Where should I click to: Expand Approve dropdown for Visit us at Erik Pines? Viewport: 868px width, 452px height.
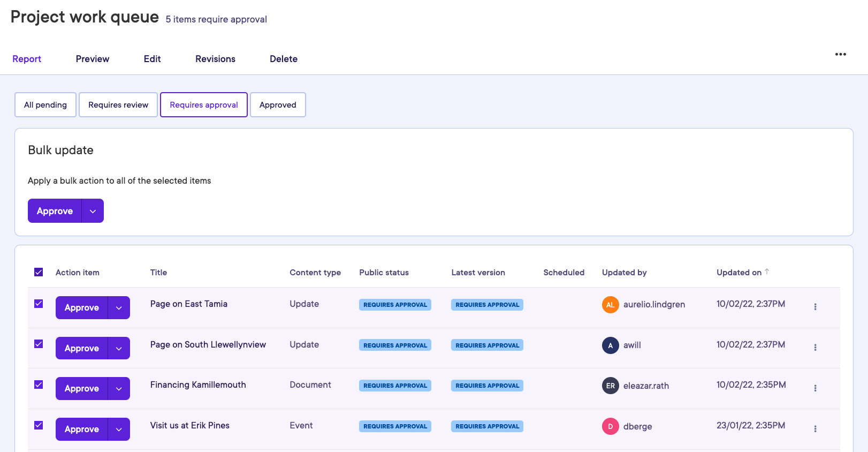pos(119,430)
